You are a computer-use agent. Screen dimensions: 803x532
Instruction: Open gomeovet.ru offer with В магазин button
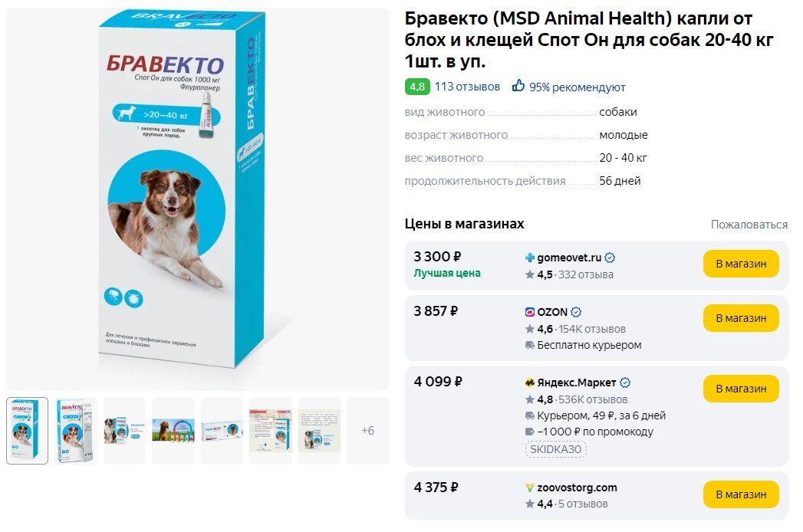pyautogui.click(x=741, y=264)
